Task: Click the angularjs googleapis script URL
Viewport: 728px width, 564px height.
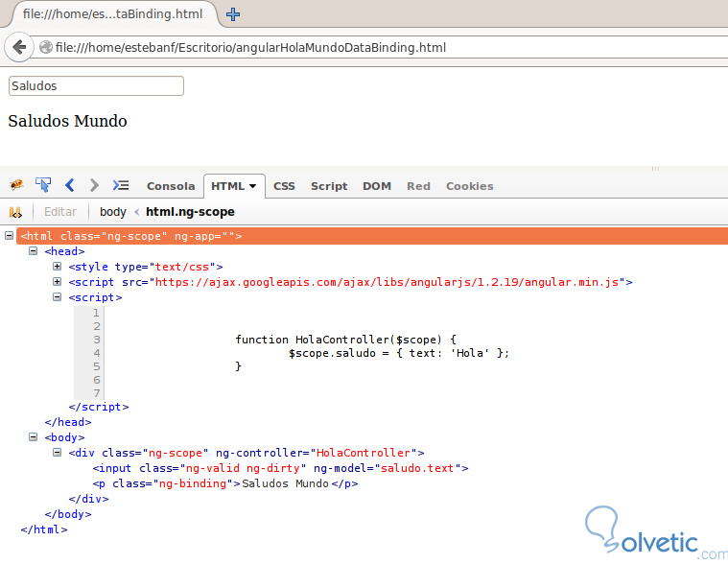Action: [x=387, y=282]
